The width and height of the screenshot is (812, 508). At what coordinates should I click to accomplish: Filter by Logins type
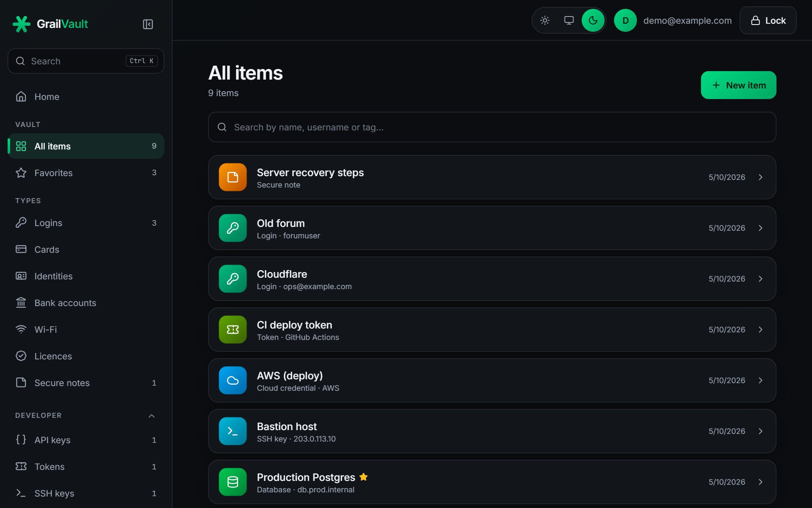pyautogui.click(x=86, y=223)
